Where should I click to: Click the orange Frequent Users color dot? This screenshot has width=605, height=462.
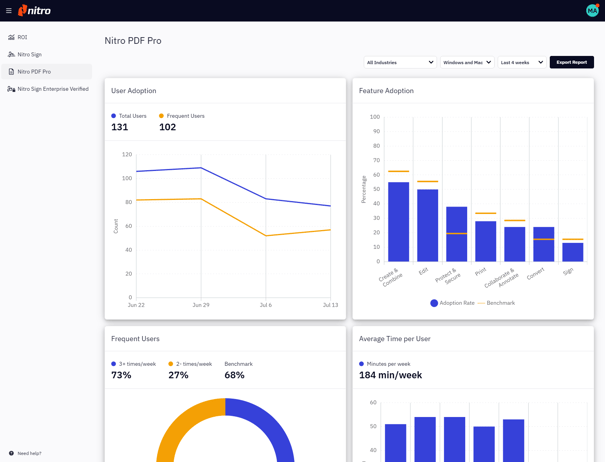162,116
